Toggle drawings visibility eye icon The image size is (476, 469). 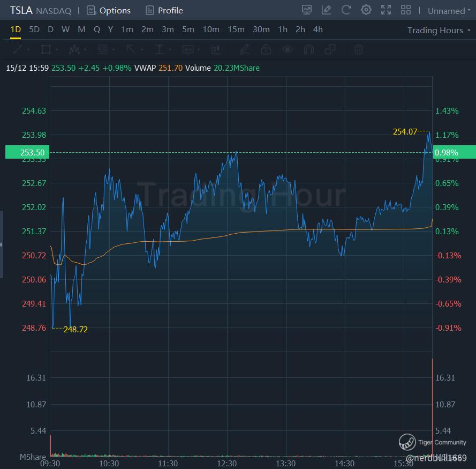pyautogui.click(x=288, y=50)
